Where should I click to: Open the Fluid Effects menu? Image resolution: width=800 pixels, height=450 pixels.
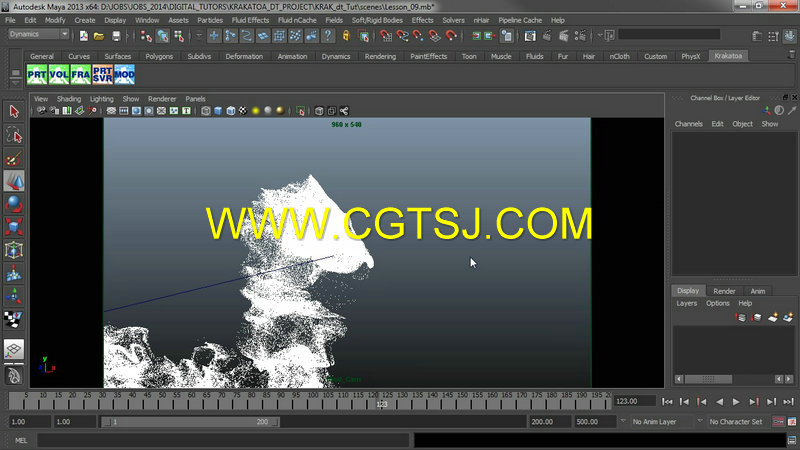250,20
